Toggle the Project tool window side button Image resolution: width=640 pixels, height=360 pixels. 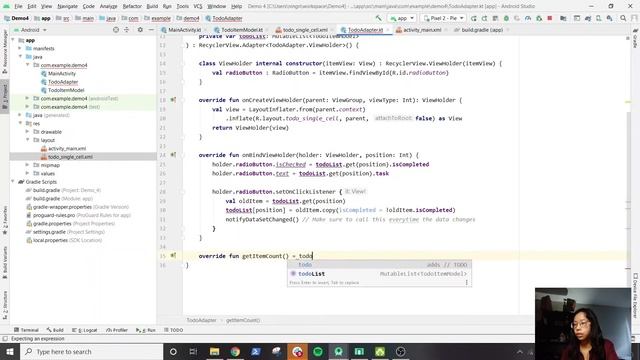pyautogui.click(x=5, y=96)
